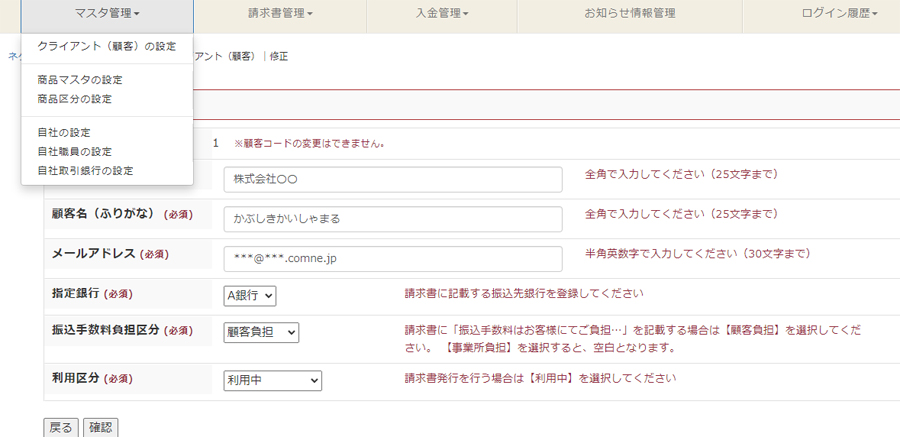Open the マスタ管理 dropdown menu
The height and width of the screenshot is (437, 900).
pos(107,14)
